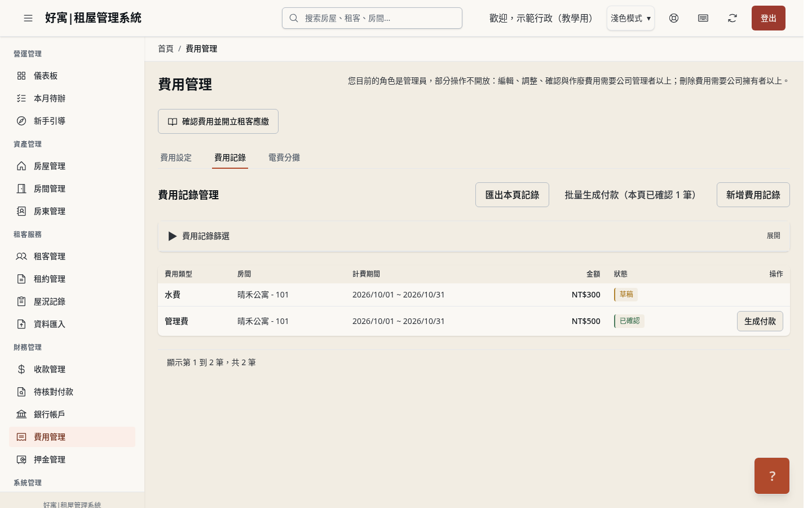Click the refresh icon in header
Screen dimensions: 812x508
click(x=732, y=18)
